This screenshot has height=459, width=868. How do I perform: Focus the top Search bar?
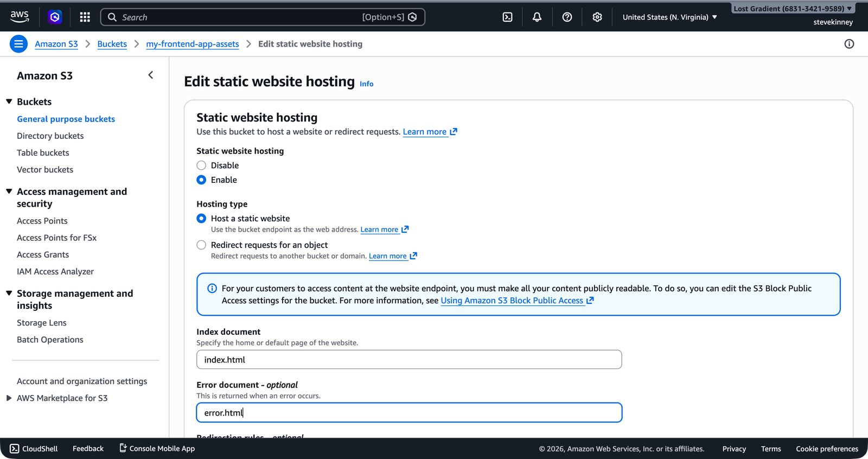tap(263, 17)
